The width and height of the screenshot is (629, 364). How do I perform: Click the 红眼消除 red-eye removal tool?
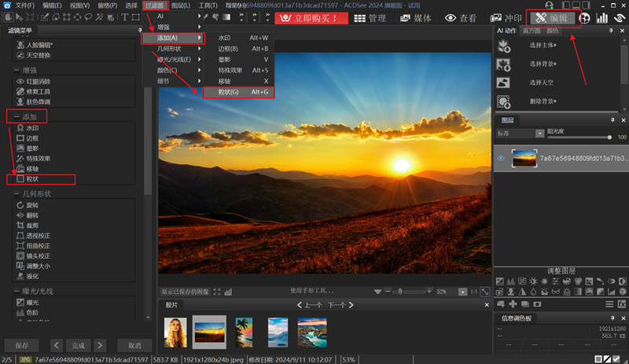[x=38, y=81]
